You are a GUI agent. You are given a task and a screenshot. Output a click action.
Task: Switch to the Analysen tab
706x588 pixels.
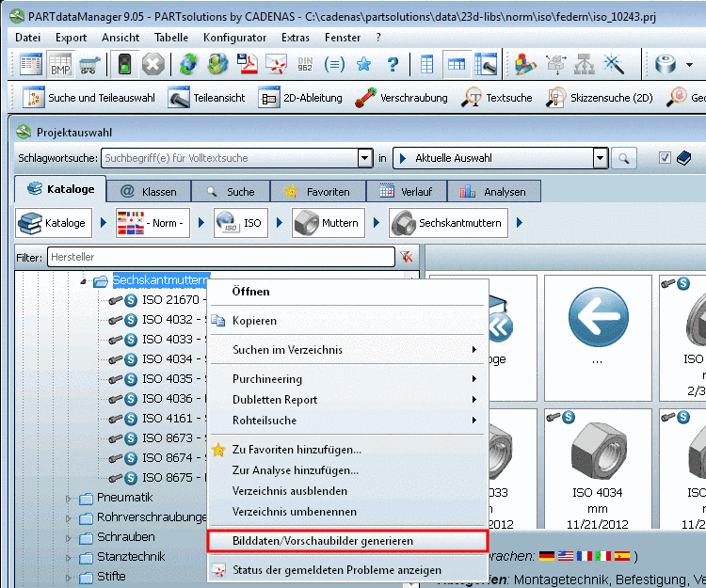coord(494,192)
